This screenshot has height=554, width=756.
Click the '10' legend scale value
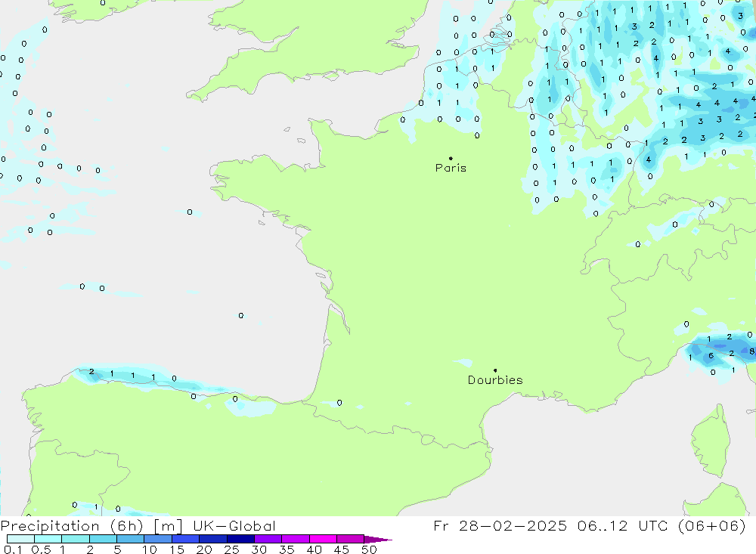click(150, 549)
